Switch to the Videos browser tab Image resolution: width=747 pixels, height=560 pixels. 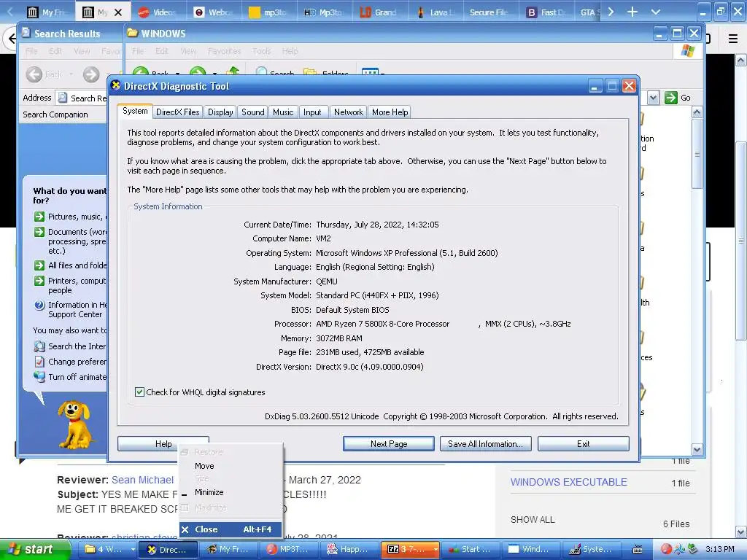[158, 12]
